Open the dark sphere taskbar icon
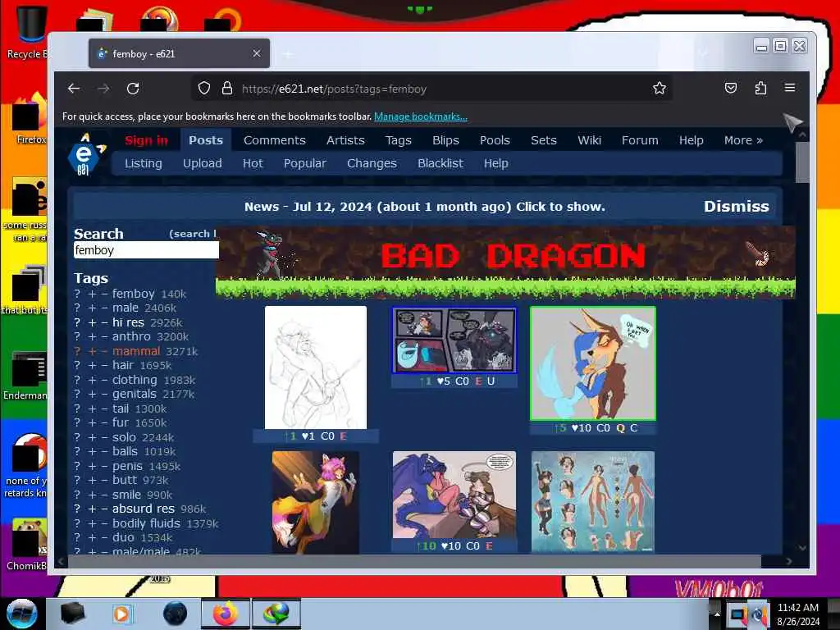This screenshot has width=840, height=630. click(176, 614)
